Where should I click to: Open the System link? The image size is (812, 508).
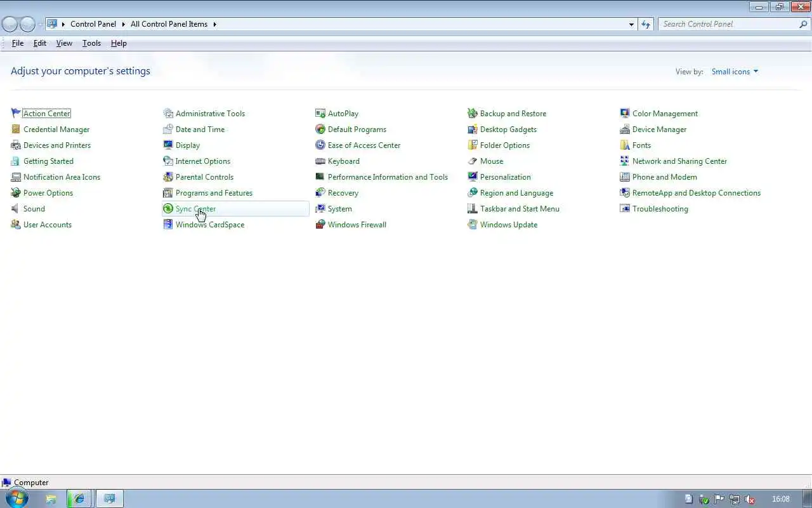point(340,209)
